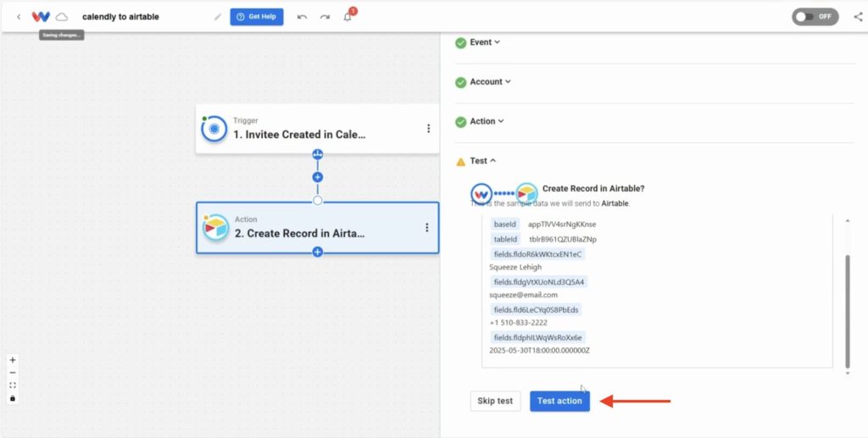Select the Create Record in Airtable card
The image size is (868, 438).
pos(317,228)
